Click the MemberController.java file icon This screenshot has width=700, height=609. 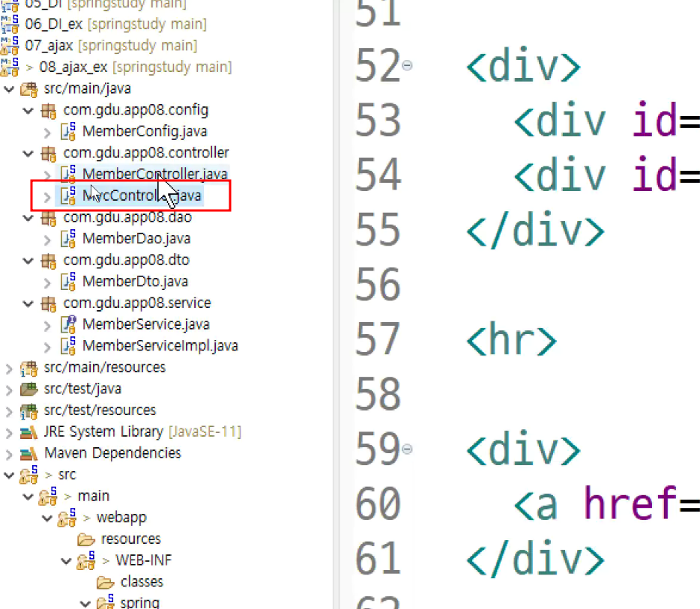[x=68, y=174]
